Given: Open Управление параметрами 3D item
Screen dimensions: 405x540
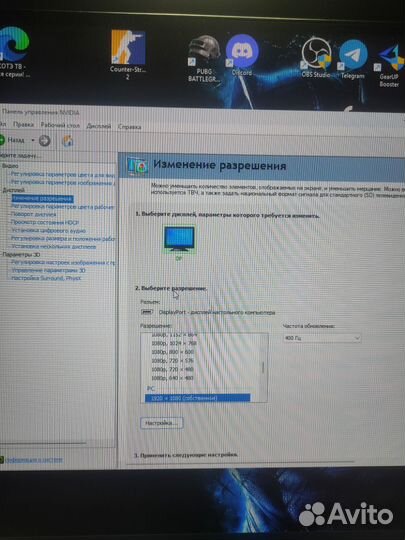Looking at the screenshot, I should pyautogui.click(x=48, y=270).
